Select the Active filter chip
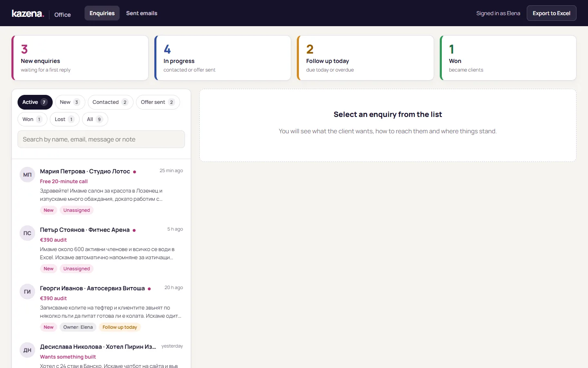588x368 pixels. tap(35, 102)
